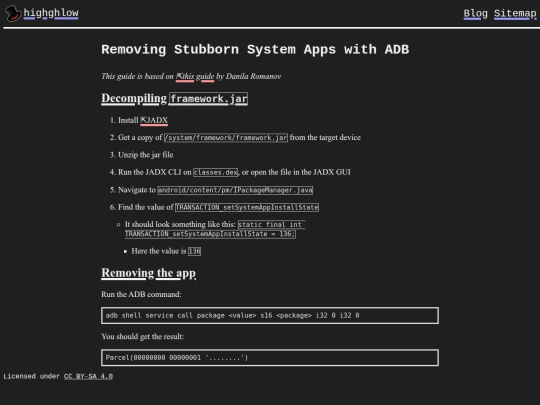Image resolution: width=540 pixels, height=405 pixels.
Task: Click the author name Danila Romanov
Action: click(x=253, y=76)
